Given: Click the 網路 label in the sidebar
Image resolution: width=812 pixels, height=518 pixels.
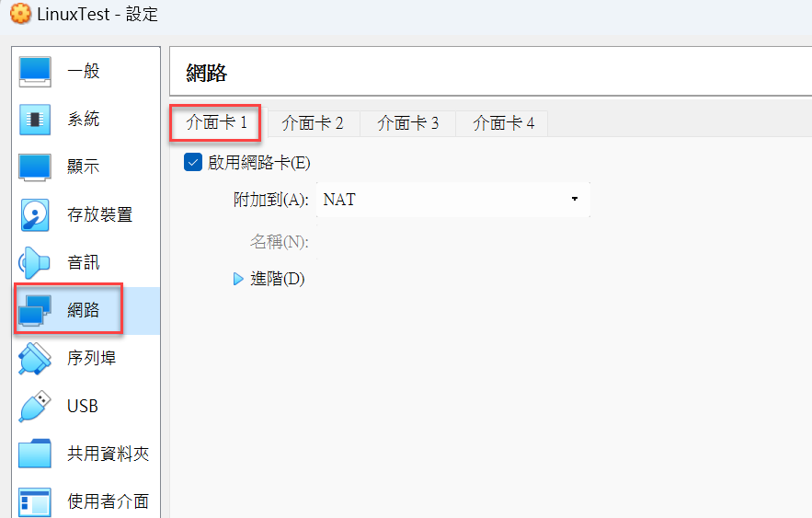Looking at the screenshot, I should 84,310.
